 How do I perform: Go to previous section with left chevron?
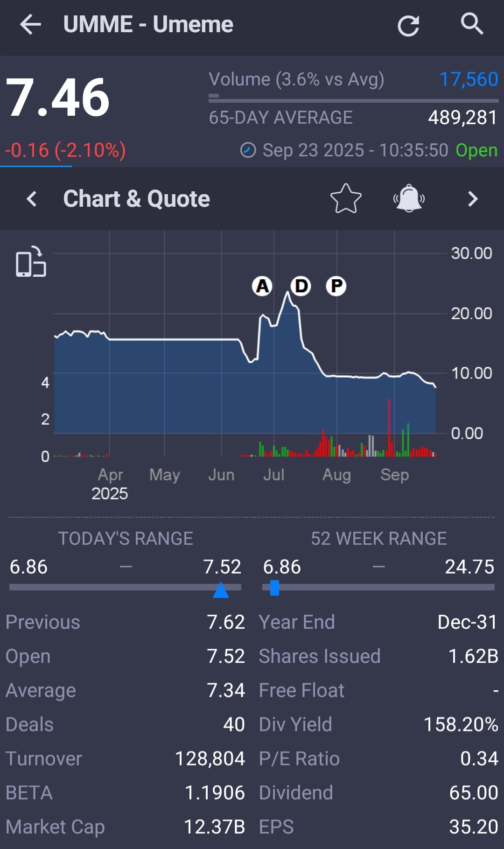coord(32,199)
